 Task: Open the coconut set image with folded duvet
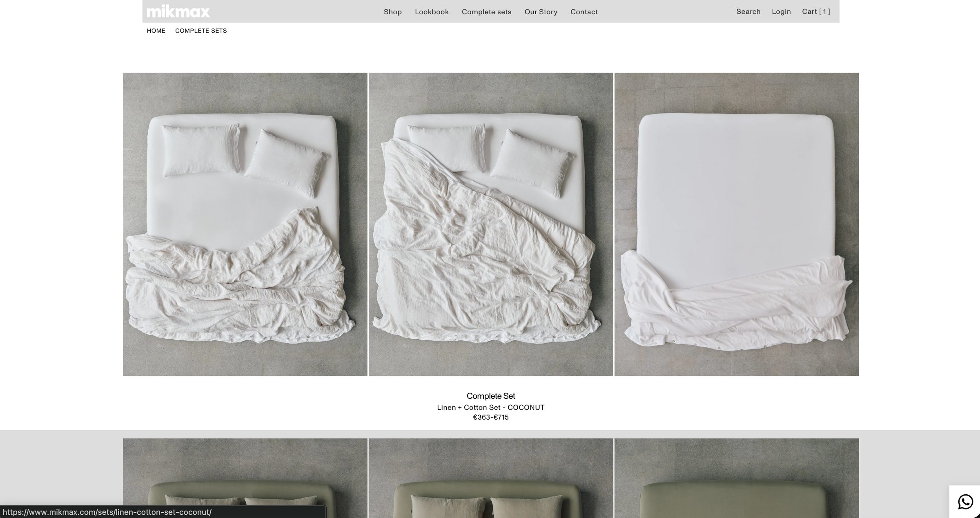(x=245, y=224)
